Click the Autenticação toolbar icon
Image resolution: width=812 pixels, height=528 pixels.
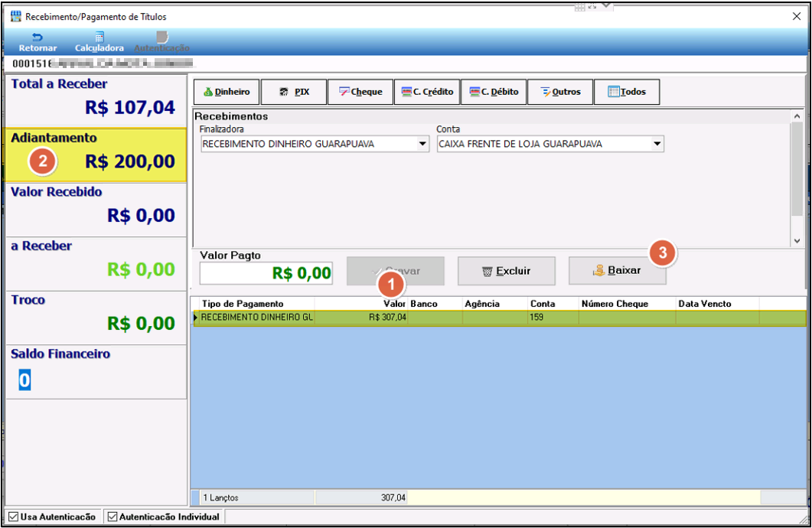tap(162, 37)
